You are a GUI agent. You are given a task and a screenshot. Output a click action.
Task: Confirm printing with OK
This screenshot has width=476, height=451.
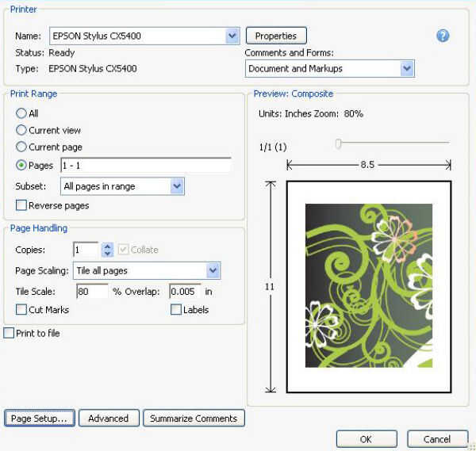367,439
